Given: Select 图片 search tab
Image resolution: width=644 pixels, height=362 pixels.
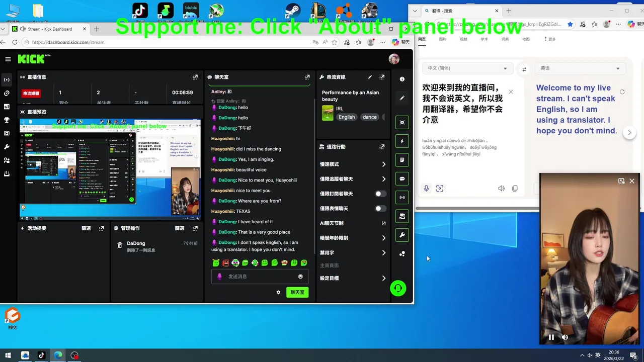Looking at the screenshot, I should click(443, 39).
